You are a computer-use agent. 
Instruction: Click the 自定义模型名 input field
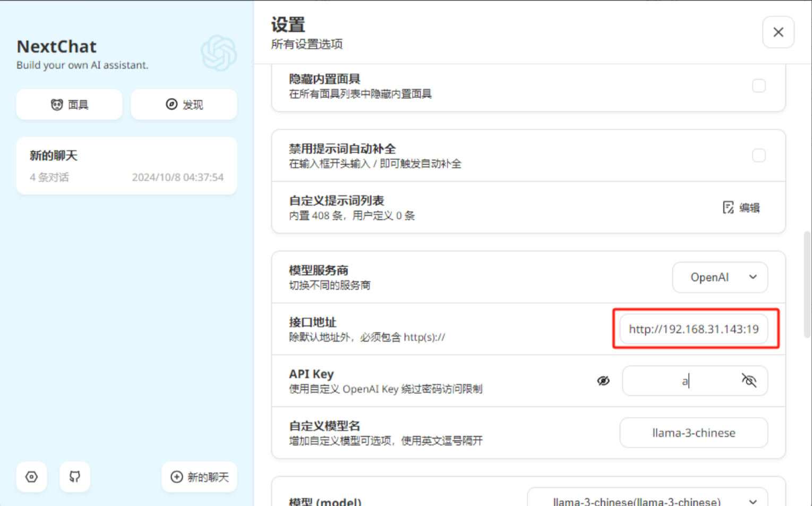(693, 433)
